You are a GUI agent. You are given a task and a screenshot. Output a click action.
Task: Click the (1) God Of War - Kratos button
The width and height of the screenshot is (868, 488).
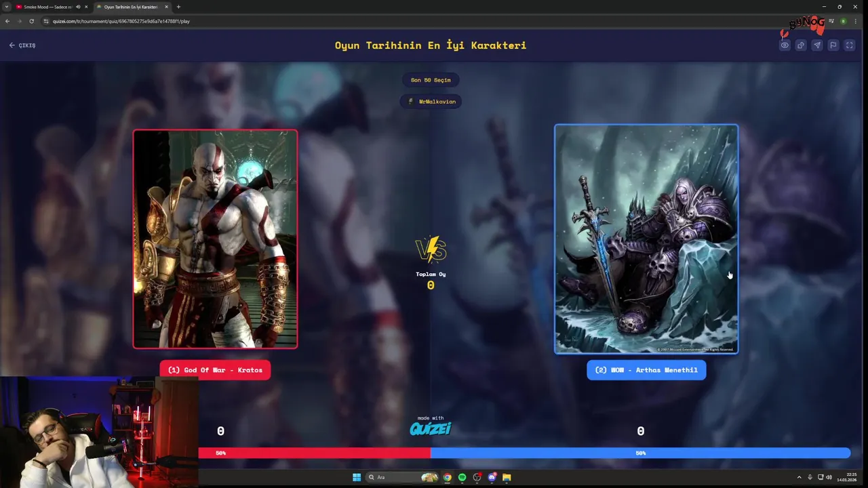point(215,370)
